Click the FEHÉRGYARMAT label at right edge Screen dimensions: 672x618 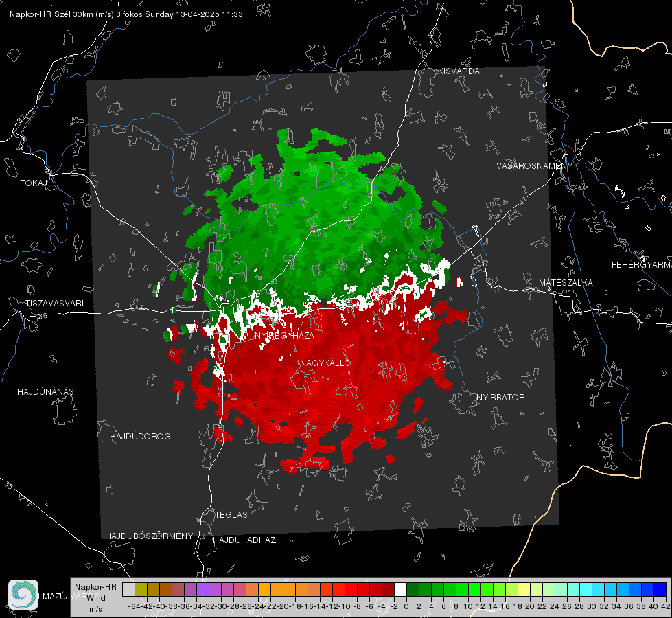coord(642,265)
